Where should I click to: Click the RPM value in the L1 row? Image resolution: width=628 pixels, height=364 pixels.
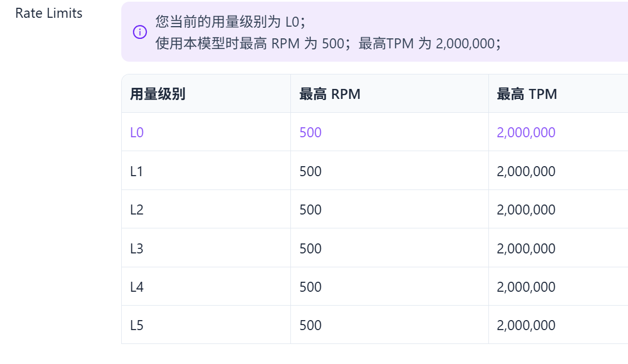pyautogui.click(x=310, y=171)
